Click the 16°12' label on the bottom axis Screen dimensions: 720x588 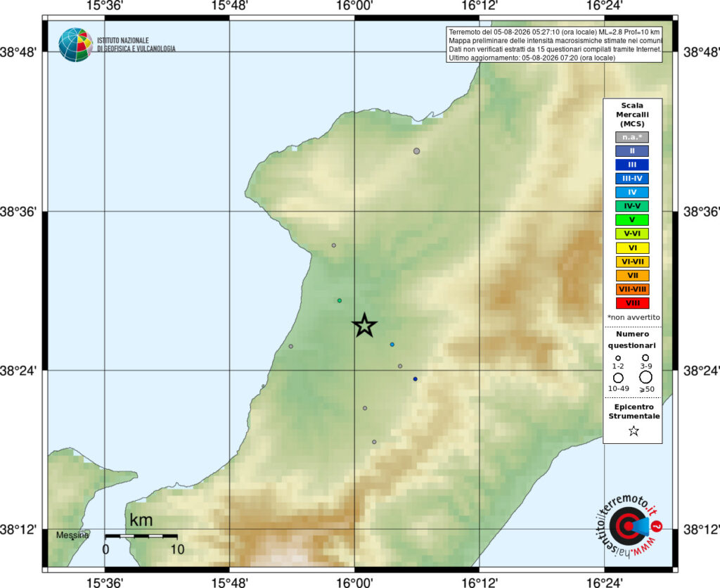pyautogui.click(x=480, y=582)
